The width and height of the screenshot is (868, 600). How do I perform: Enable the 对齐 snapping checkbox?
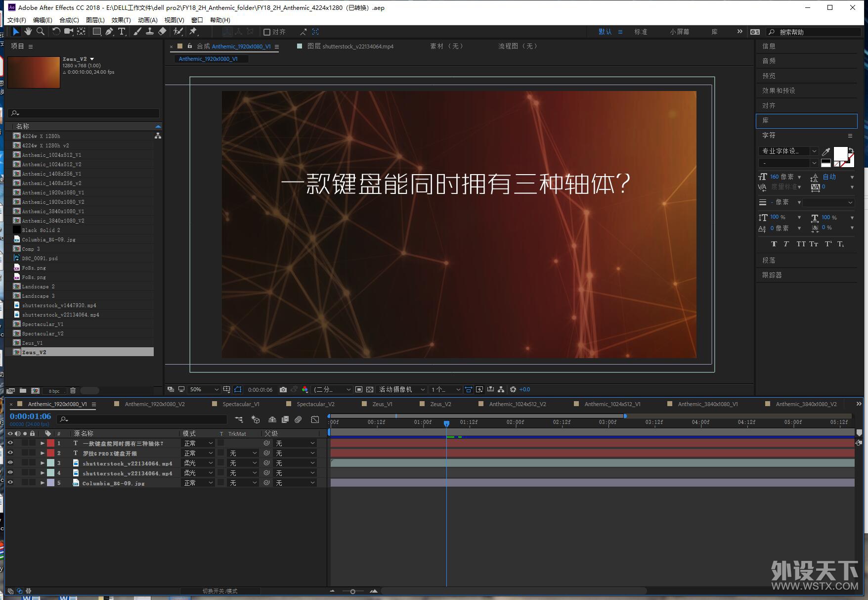267,32
